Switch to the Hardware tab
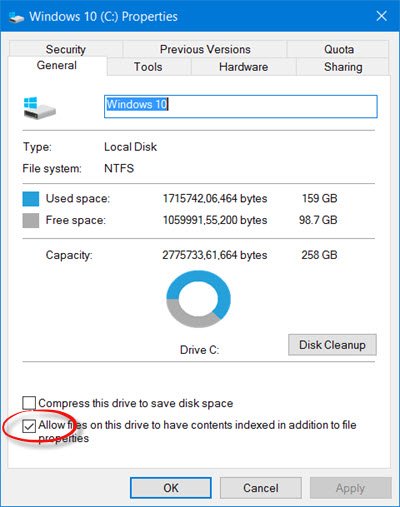Image resolution: width=400 pixels, height=507 pixels. coord(243,67)
